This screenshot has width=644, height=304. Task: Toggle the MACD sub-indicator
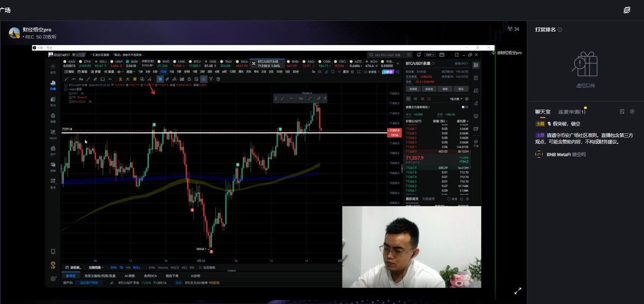(x=174, y=267)
